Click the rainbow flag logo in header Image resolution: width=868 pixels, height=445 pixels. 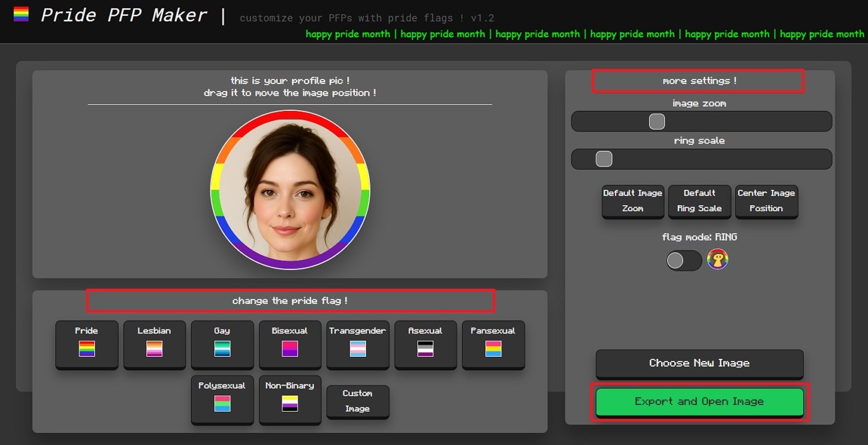click(21, 15)
